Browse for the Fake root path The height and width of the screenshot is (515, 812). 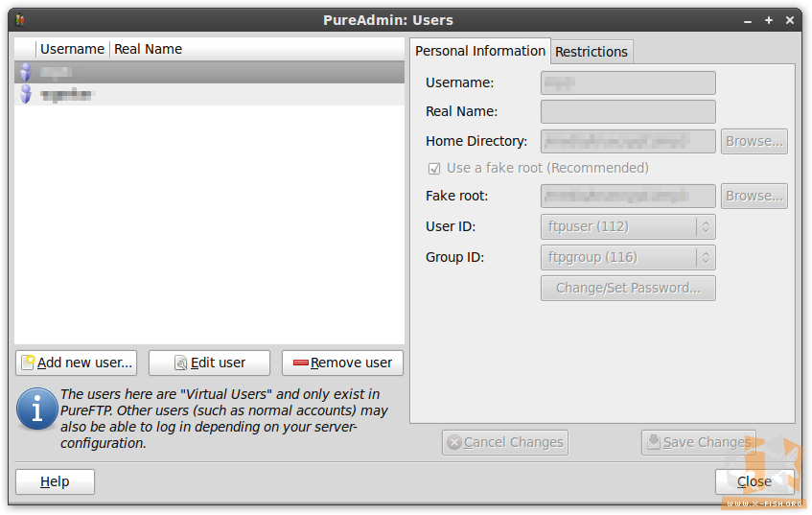[x=754, y=196]
